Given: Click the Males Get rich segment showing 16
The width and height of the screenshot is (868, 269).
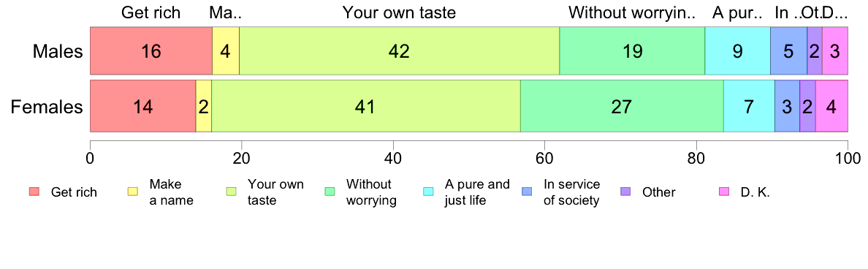Looking at the screenshot, I should 151,51.
